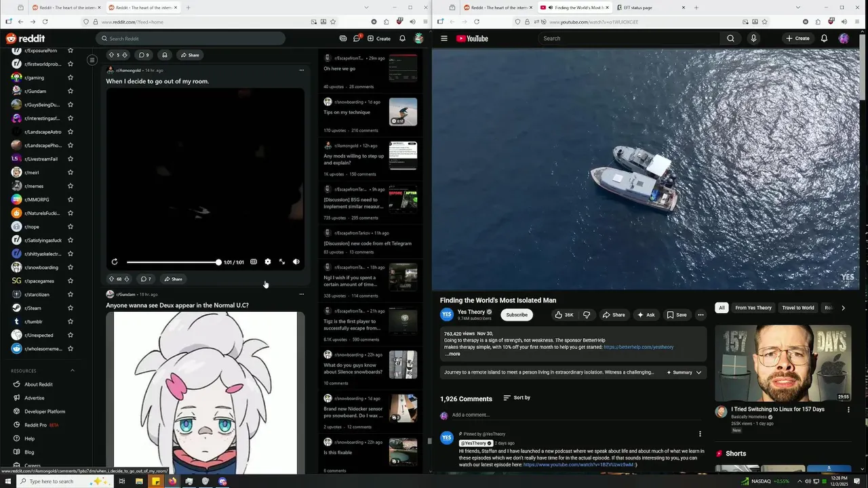Expand the video Summary section
The height and width of the screenshot is (488, 868).
click(684, 372)
